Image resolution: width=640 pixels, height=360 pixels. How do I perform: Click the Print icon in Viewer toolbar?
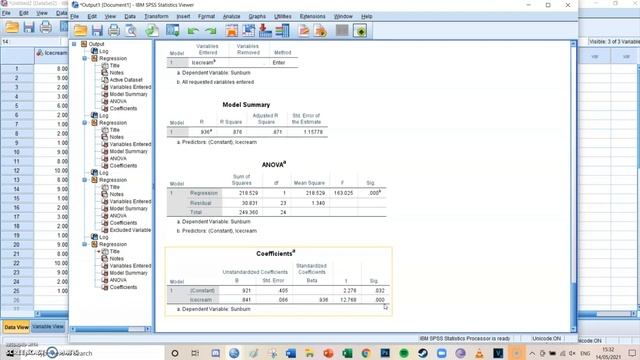114,31
